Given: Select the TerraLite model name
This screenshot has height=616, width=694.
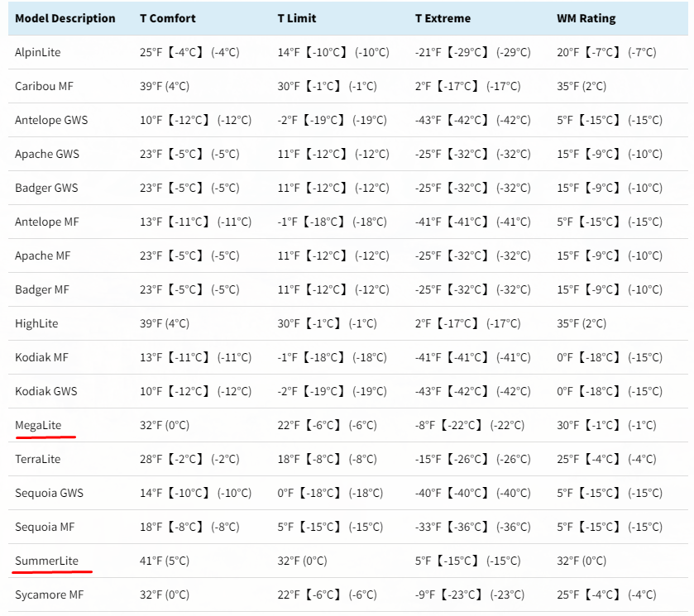Looking at the screenshot, I should pos(37,459).
